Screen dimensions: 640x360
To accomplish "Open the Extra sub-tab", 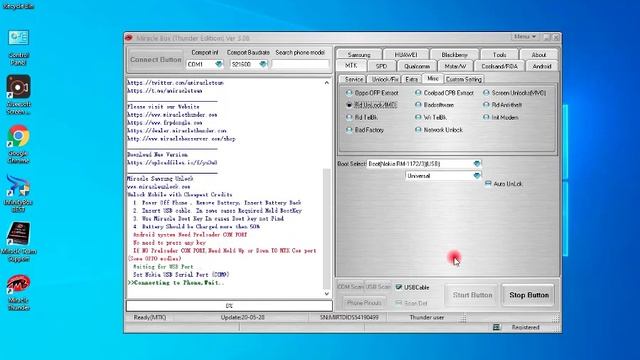I will point(411,79).
